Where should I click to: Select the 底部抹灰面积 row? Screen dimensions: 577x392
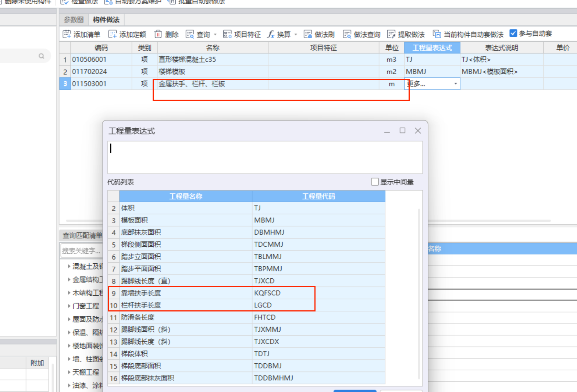[x=246, y=232]
